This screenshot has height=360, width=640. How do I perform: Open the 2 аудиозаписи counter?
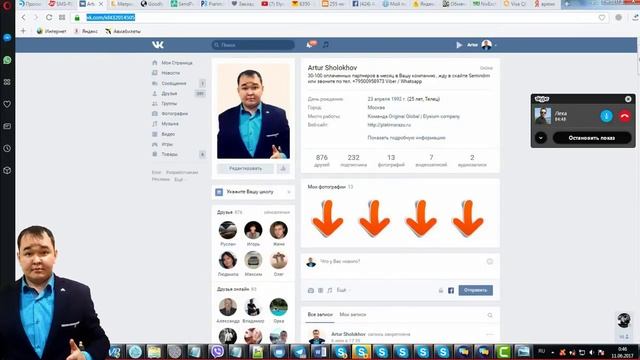[x=472, y=160]
